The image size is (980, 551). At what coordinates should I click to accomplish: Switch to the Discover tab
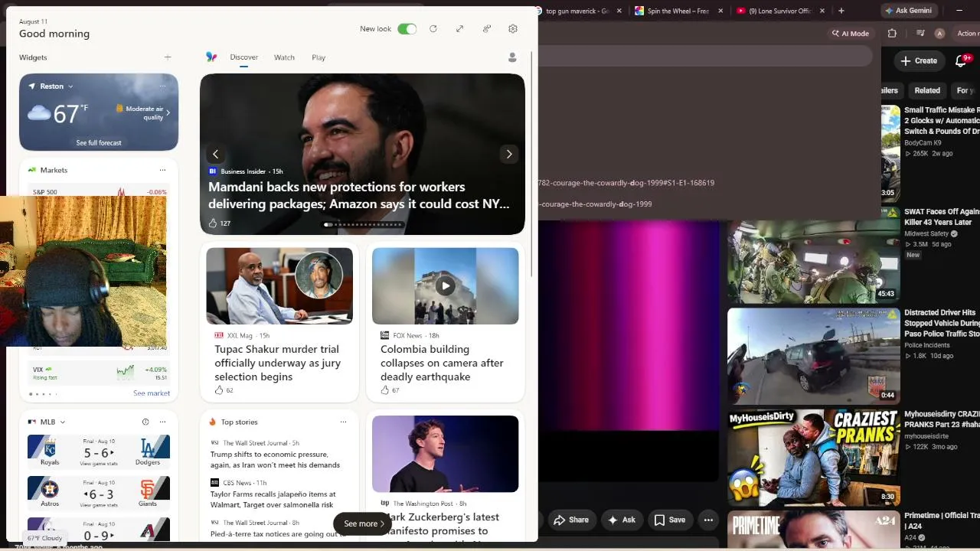(243, 57)
